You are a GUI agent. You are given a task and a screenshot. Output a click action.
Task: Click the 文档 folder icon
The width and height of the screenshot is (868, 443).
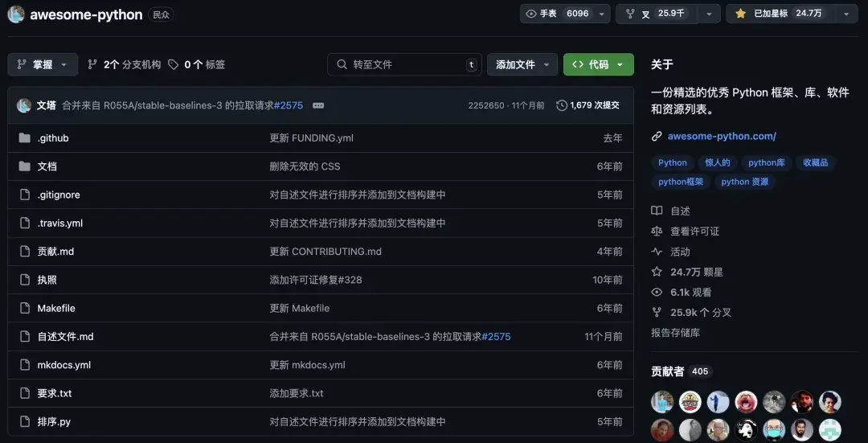tap(24, 166)
